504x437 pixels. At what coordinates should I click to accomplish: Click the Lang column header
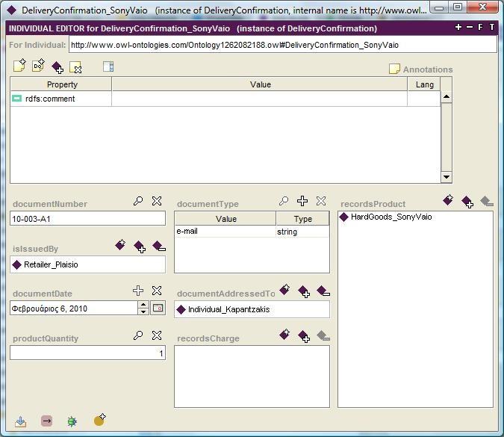click(424, 84)
